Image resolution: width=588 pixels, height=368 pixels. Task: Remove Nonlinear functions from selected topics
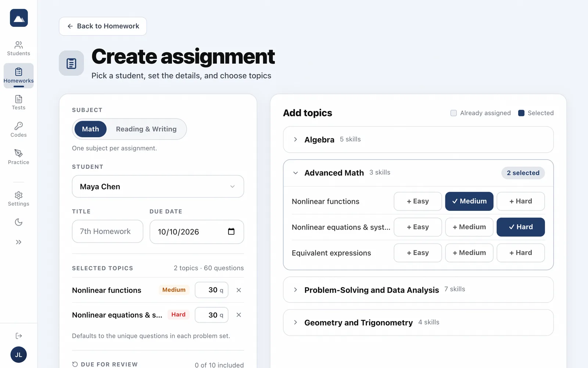[x=239, y=290]
